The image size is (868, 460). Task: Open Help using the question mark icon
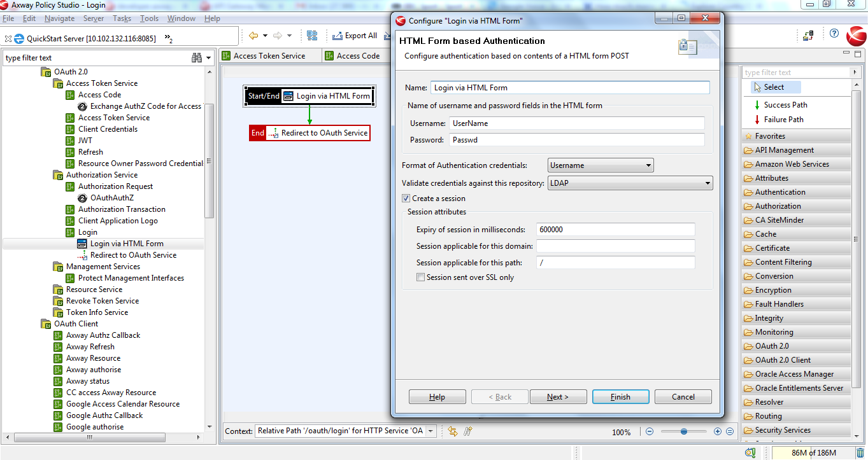pos(834,34)
